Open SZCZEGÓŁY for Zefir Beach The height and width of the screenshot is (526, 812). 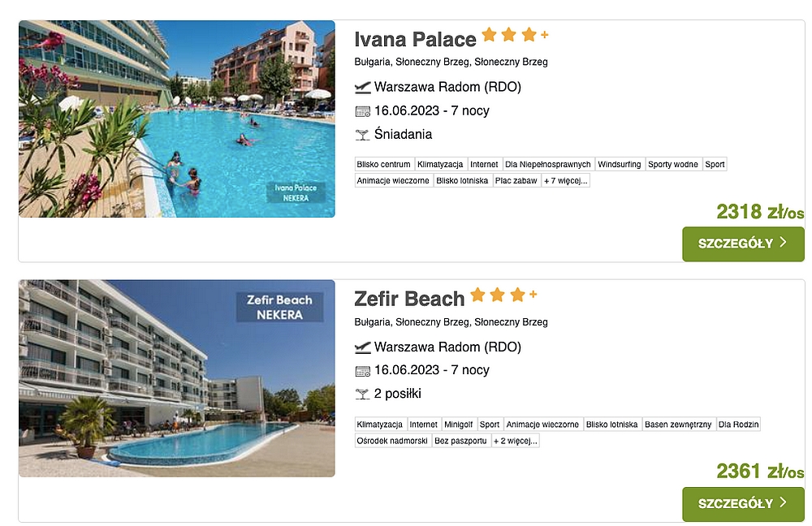(743, 504)
